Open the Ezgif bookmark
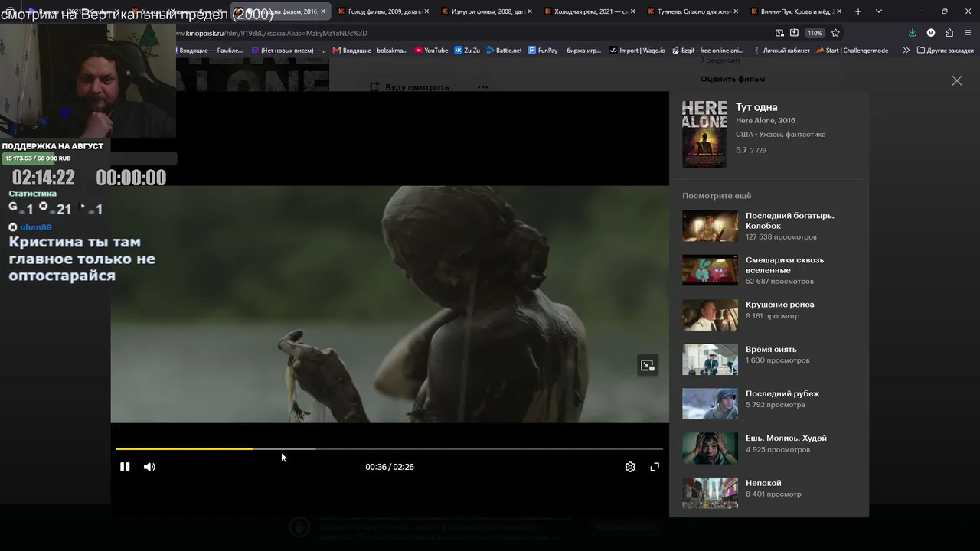The image size is (980, 551). pos(707,51)
